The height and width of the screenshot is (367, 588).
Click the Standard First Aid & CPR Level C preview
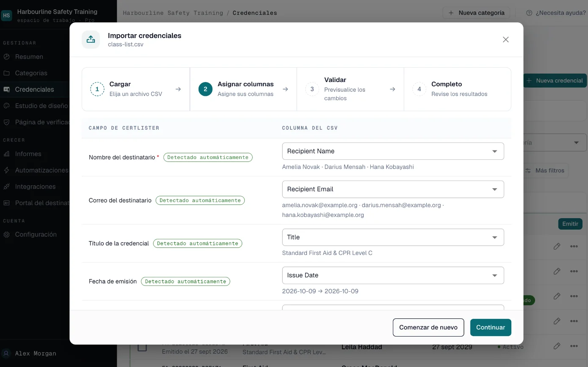[x=327, y=253]
